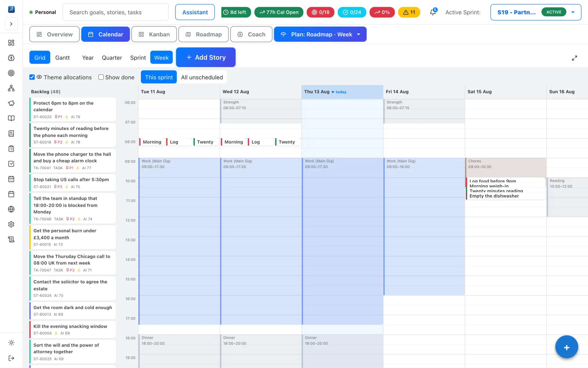Click the round blue plus floating button

(x=567, y=347)
